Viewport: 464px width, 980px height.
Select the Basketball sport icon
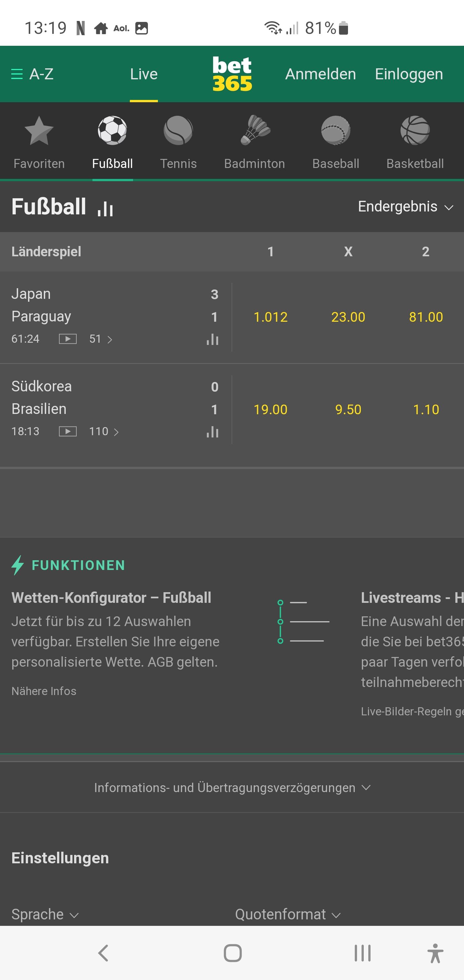[415, 131]
